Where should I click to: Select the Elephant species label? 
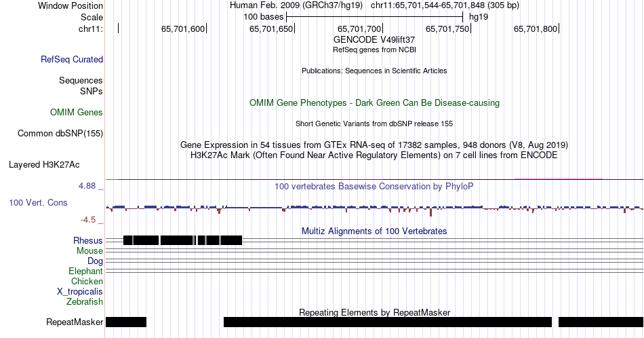tap(85, 271)
